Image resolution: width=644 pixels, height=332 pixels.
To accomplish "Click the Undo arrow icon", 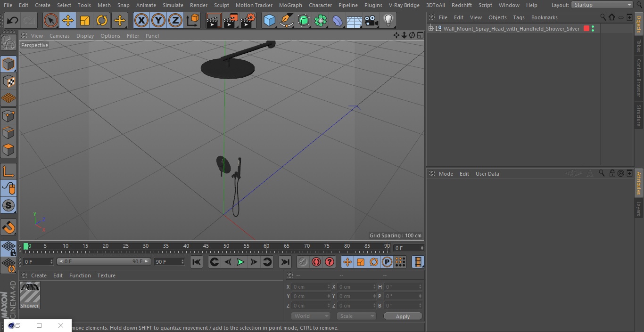I will pyautogui.click(x=12, y=20).
